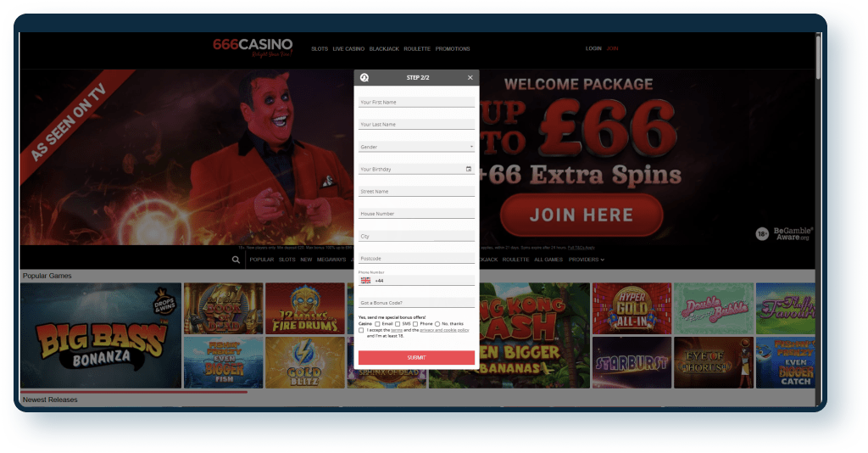Screen dimensions: 868x453
Task: Focus the Got a Bonus Code field
Action: coord(416,303)
